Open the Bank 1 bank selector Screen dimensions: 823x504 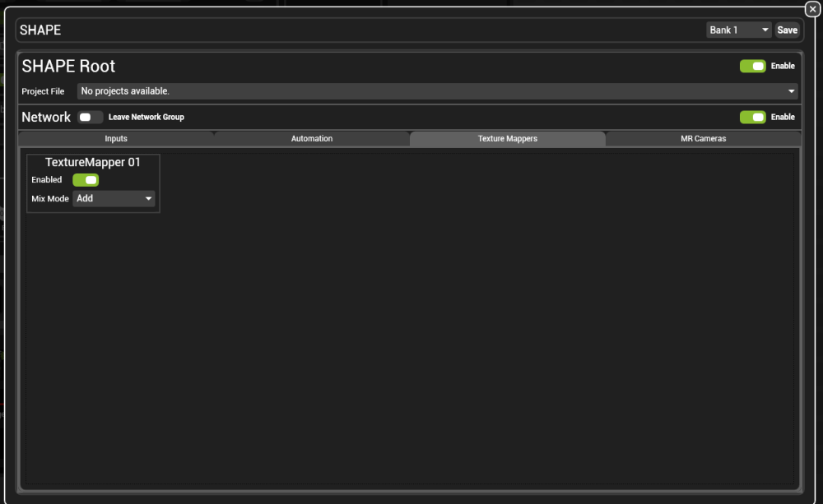point(737,30)
